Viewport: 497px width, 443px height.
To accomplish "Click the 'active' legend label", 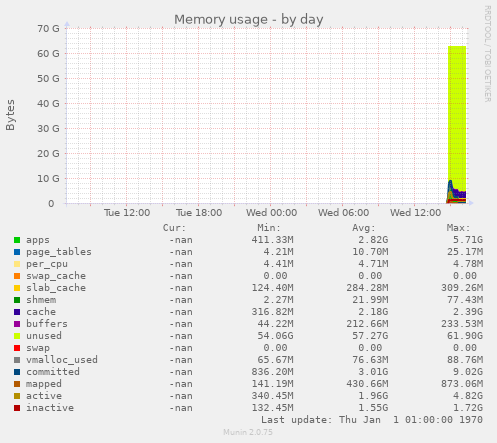I will pyautogui.click(x=44, y=396).
